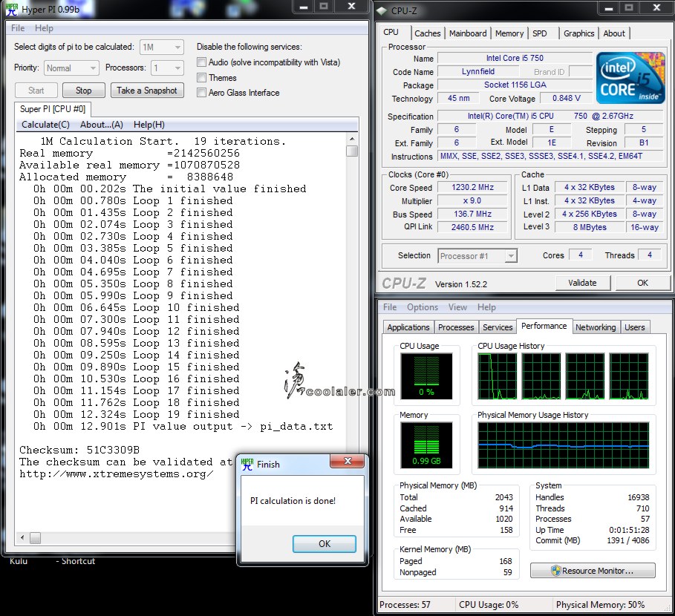Switch to the Applications tab in Task Manager
Image resolution: width=675 pixels, height=616 pixels.
408,327
